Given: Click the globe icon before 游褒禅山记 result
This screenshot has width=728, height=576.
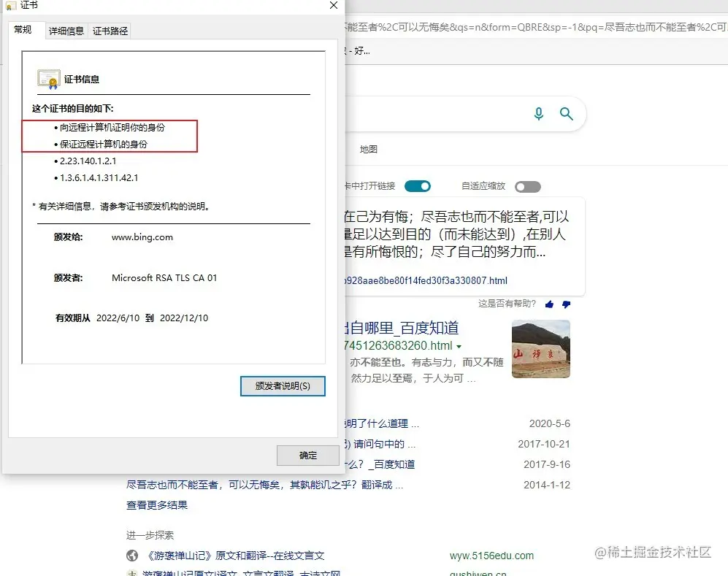Looking at the screenshot, I should (x=132, y=555).
